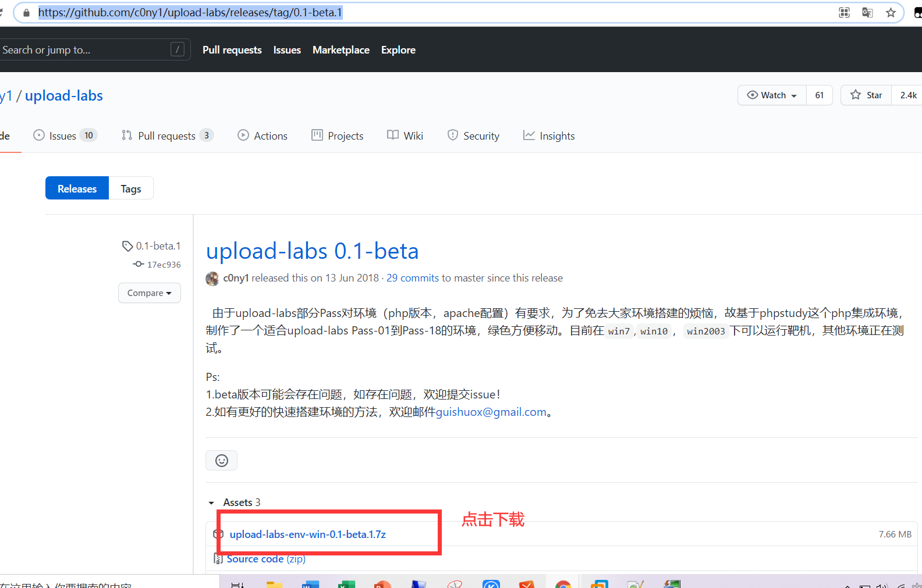This screenshot has width=922, height=588.
Task: Switch to the repository Issues tab
Action: 65,136
